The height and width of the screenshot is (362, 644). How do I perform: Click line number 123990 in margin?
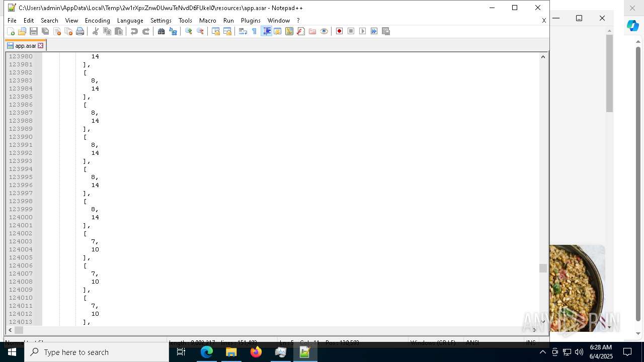point(21,137)
